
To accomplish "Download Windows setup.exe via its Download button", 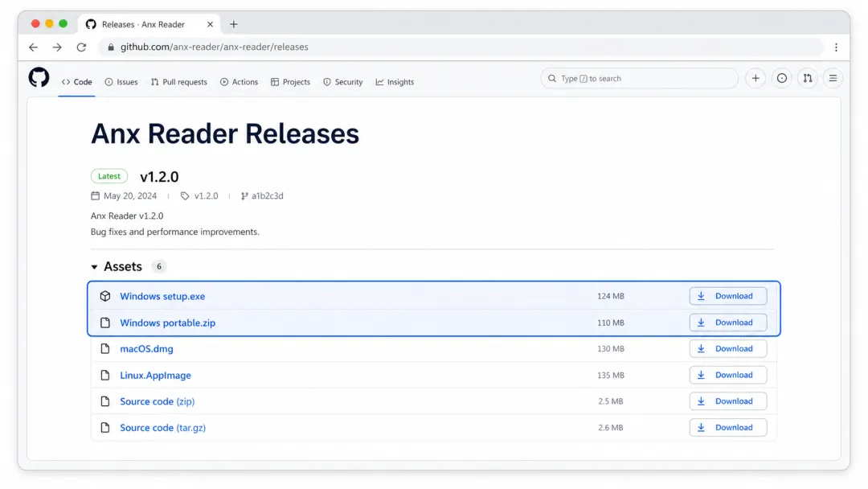I will [728, 296].
